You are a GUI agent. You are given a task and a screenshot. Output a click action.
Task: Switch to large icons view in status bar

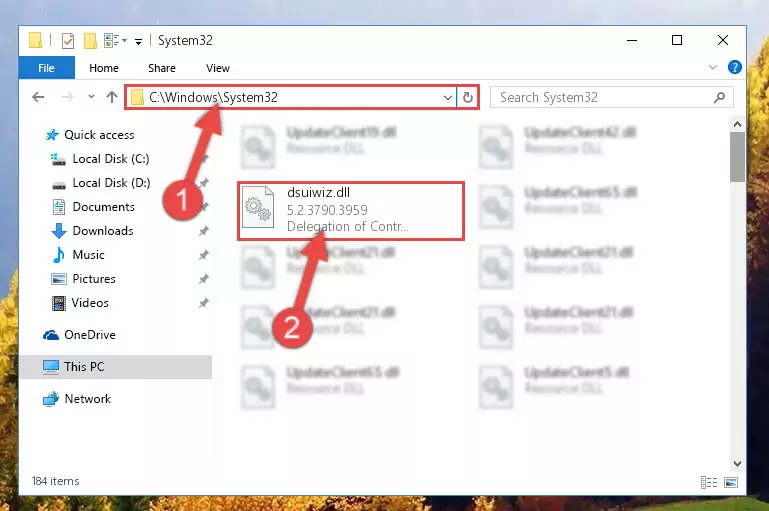(x=731, y=483)
